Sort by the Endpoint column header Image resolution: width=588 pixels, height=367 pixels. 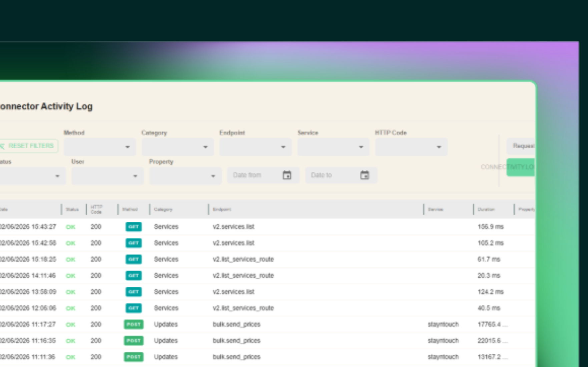tap(222, 209)
